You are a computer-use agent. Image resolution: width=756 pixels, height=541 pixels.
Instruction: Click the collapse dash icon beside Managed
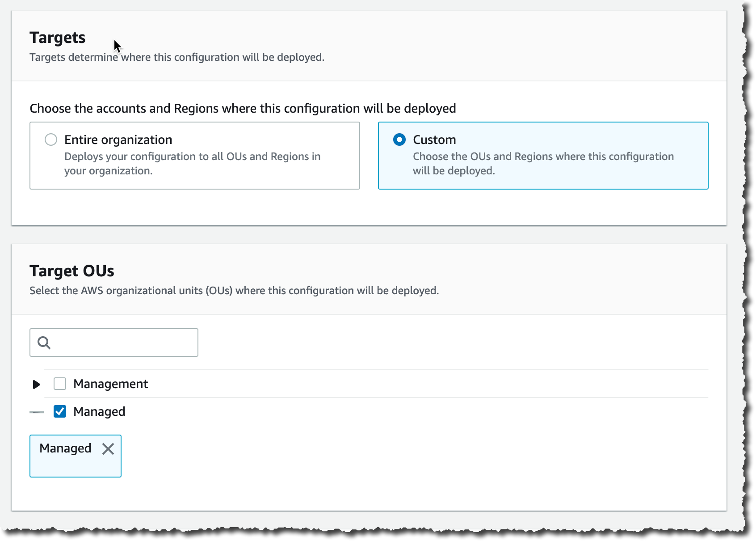[36, 412]
